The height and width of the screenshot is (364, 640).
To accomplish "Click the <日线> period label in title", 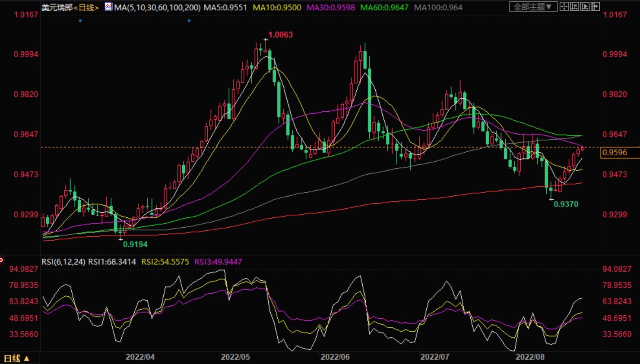I will coord(86,8).
